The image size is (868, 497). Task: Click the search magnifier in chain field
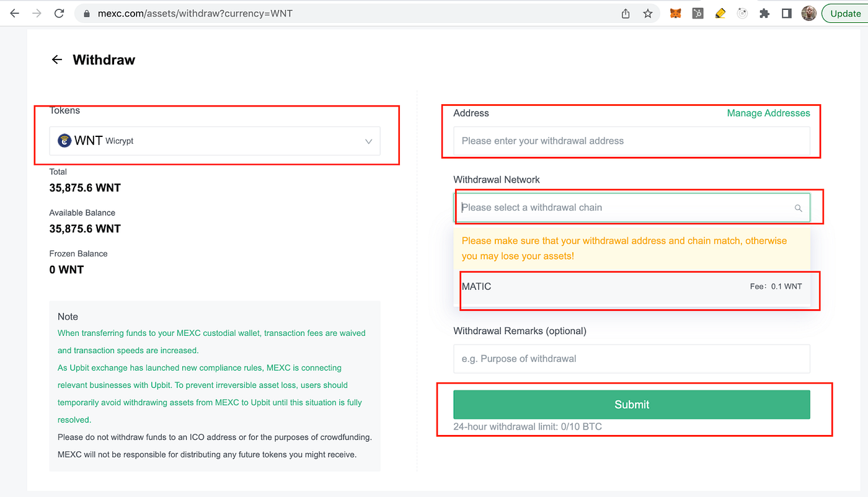pos(799,208)
